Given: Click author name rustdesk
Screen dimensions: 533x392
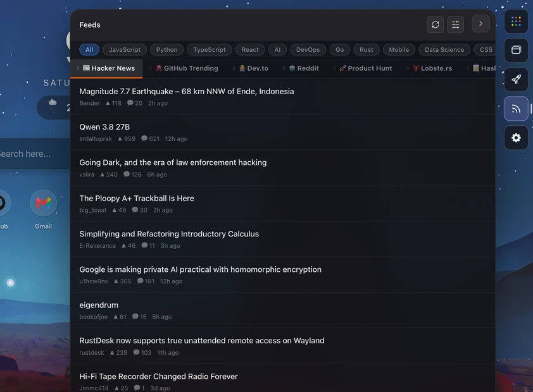Looking at the screenshot, I should (92, 353).
